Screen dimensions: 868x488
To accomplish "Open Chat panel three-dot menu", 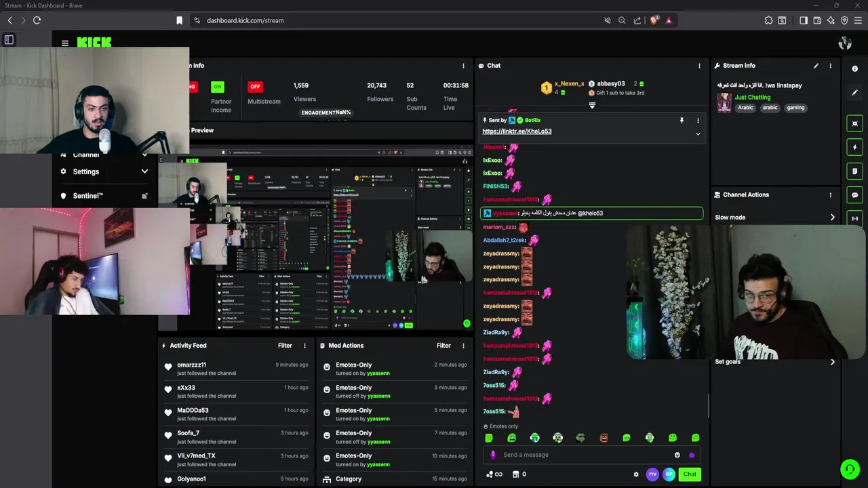I will click(699, 66).
